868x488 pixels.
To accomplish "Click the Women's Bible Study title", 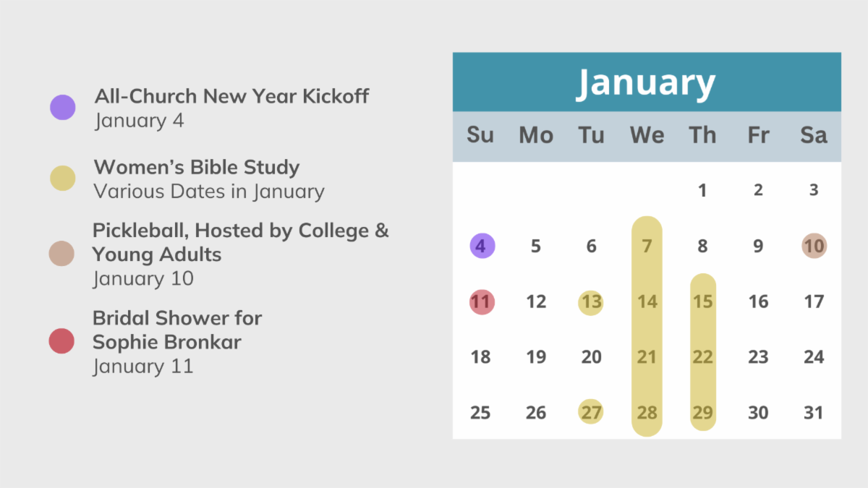I will click(197, 168).
